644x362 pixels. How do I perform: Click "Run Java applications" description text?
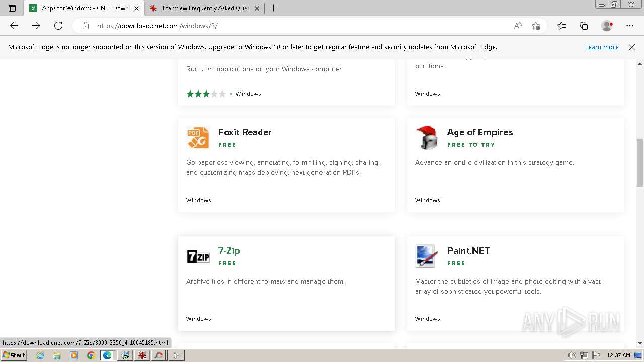(x=264, y=69)
